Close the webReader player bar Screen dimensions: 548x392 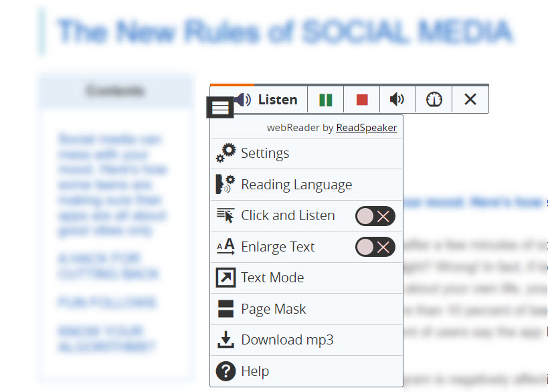(x=470, y=100)
